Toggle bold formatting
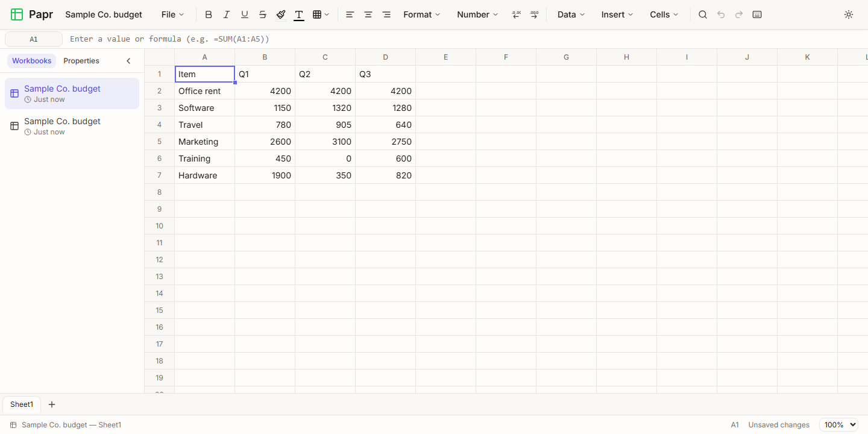 [209, 14]
